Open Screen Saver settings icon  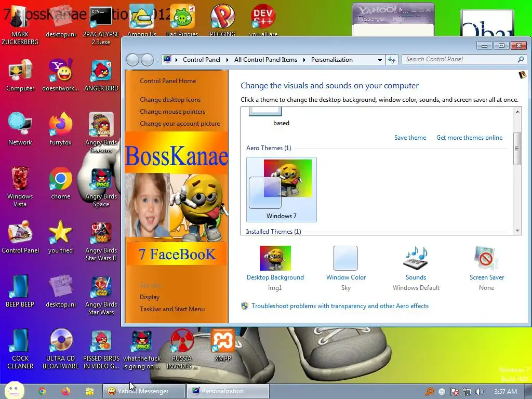point(486,258)
